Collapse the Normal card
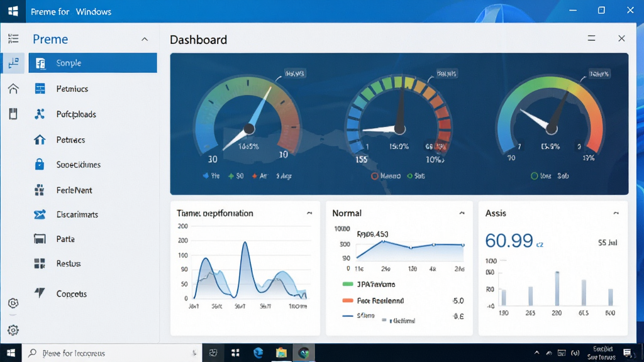The height and width of the screenshot is (362, 644). pos(462,213)
